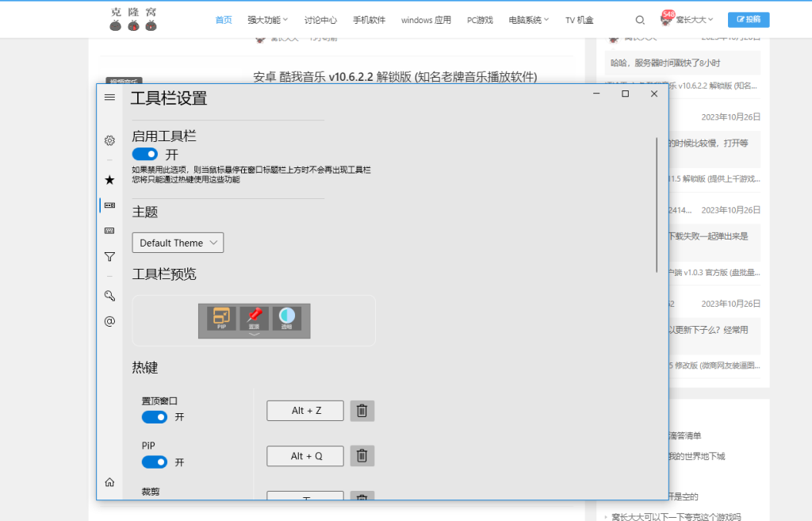Image resolution: width=812 pixels, height=521 pixels.
Task: Click the 裁剪 hotkey label
Action: tap(151, 492)
